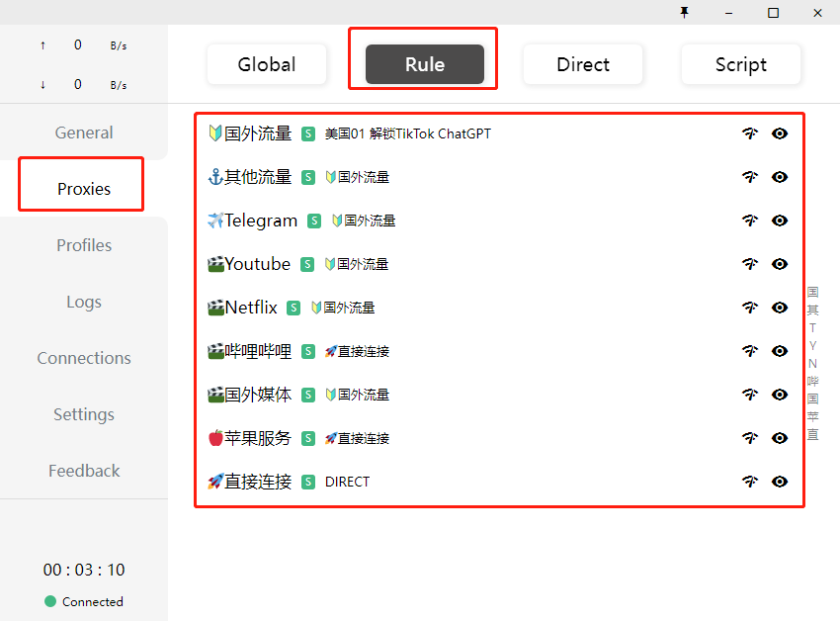This screenshot has width=840, height=621.
Task: Click green S badge beside Netflix
Action: coord(294,308)
